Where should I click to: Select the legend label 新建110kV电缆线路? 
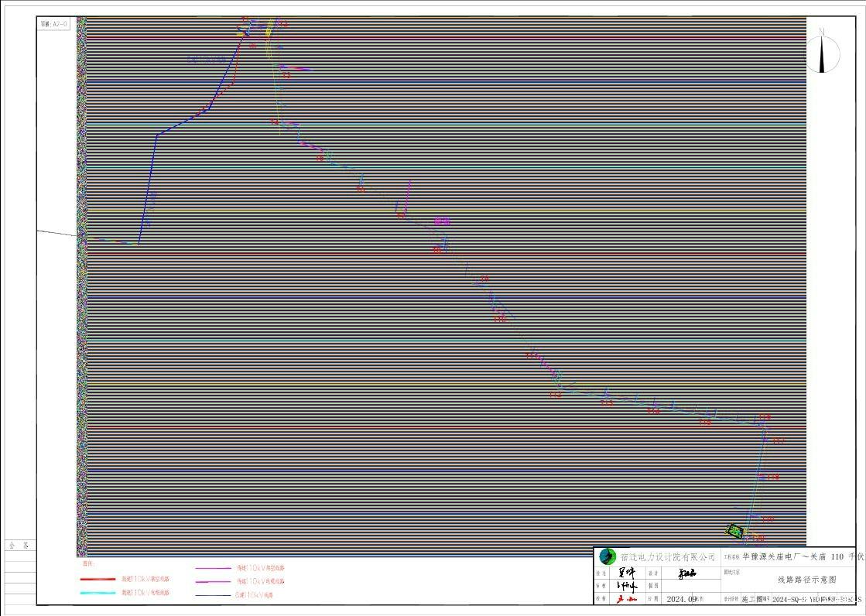[145, 592]
